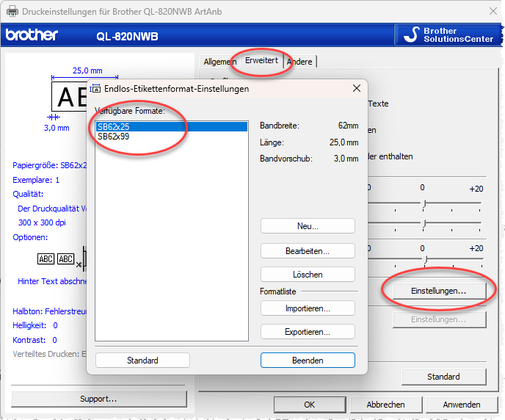Click the second ABC label option icon
Viewport: 505px width, 420px height.
pos(66,259)
